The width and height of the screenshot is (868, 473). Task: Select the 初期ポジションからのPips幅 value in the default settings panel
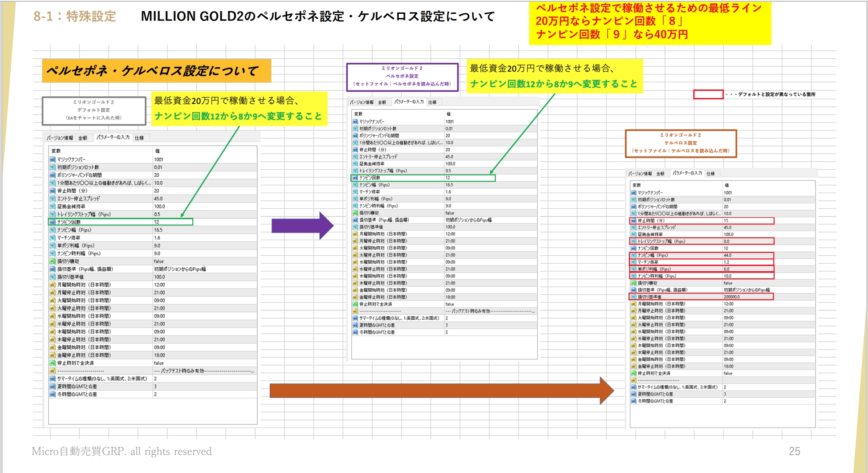[x=180, y=269]
